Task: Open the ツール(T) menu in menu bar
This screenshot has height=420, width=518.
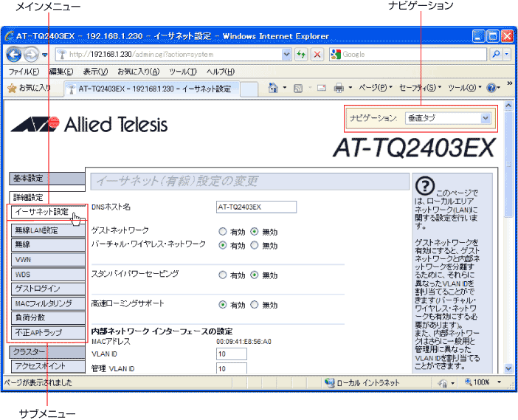Action: [x=183, y=72]
